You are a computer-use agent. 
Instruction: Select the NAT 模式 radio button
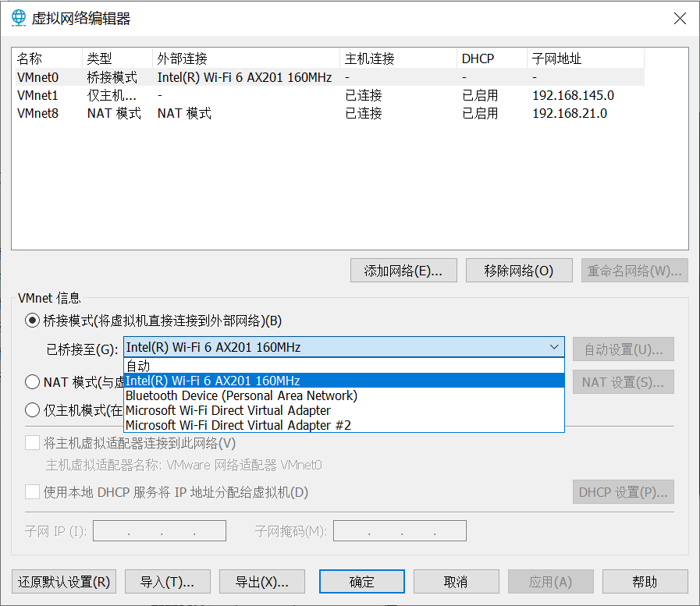tap(32, 382)
